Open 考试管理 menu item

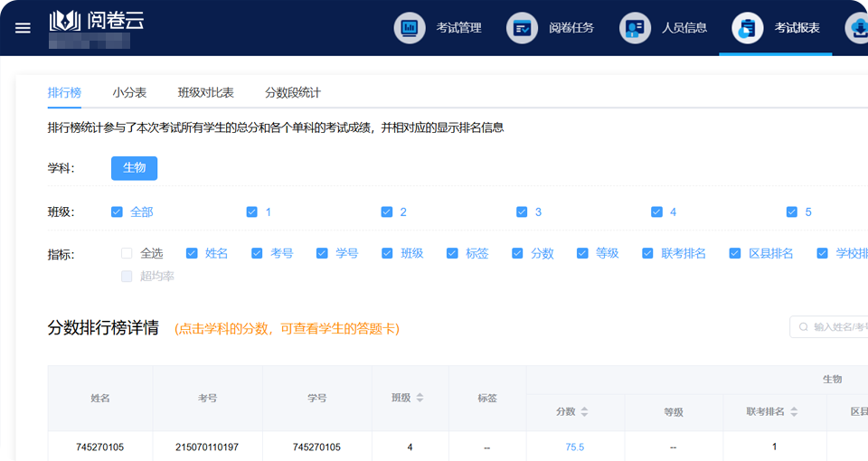(x=458, y=28)
